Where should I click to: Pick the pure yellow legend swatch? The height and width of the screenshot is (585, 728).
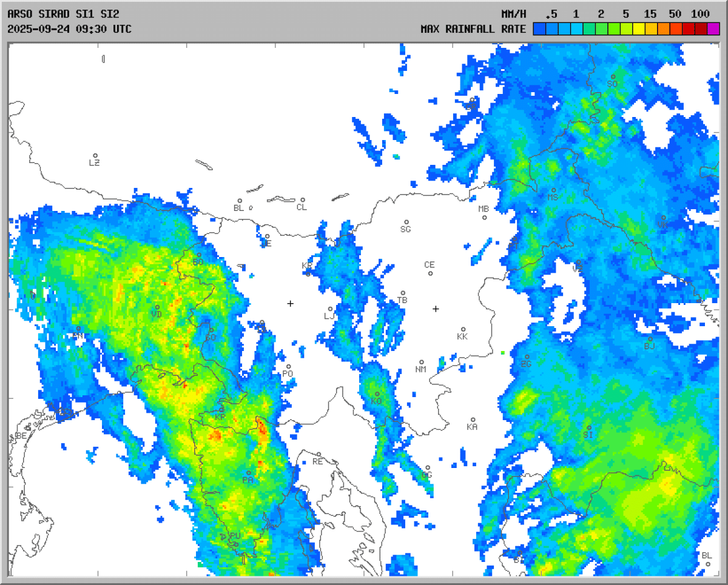(x=639, y=28)
